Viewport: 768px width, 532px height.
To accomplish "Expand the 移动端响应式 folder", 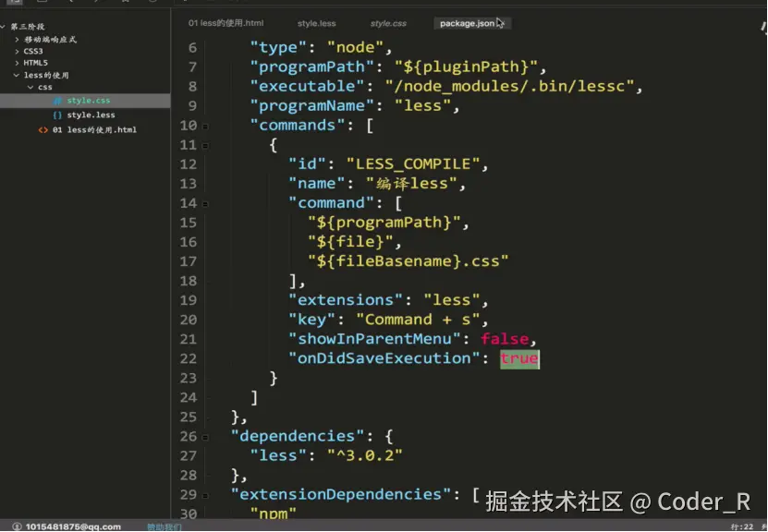I will tap(18, 39).
